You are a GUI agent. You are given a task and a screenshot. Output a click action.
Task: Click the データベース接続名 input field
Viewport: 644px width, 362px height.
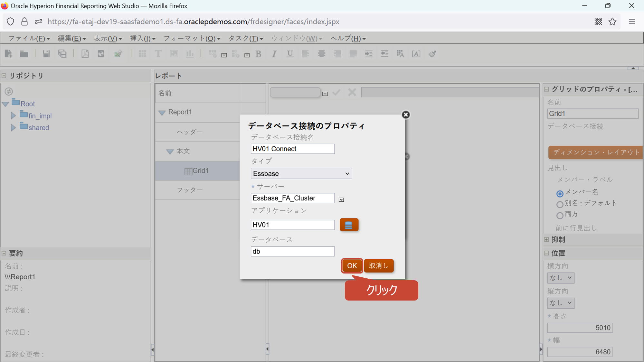292,149
